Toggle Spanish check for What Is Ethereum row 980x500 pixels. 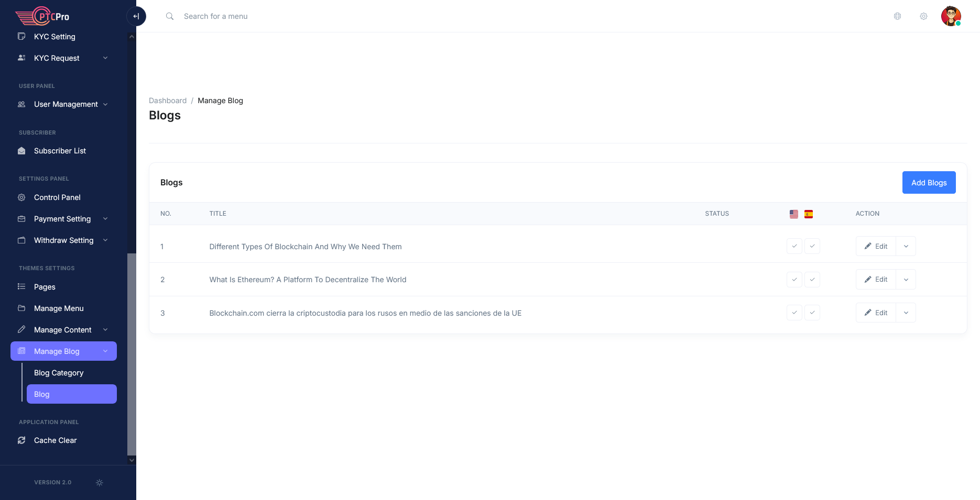(x=812, y=280)
